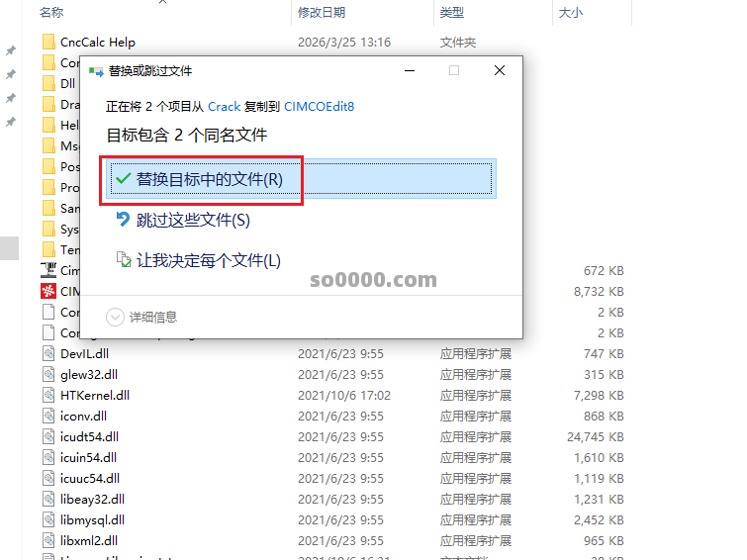Minimize the replace or skip files dialog
Screen dimensions: 747x560
[x=410, y=70]
